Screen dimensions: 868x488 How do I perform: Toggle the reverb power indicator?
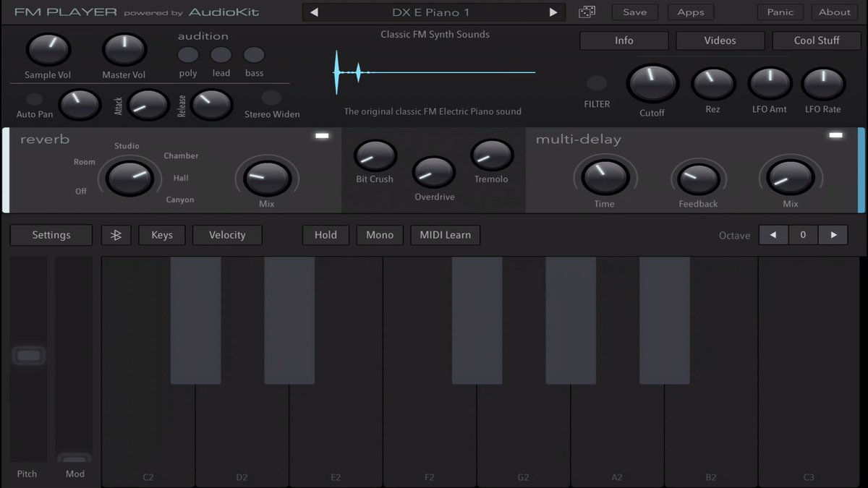322,136
